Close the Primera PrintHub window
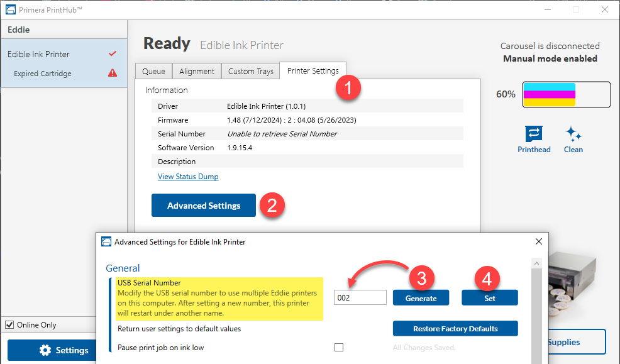Viewport: 620px width, 364px height. coord(604,9)
